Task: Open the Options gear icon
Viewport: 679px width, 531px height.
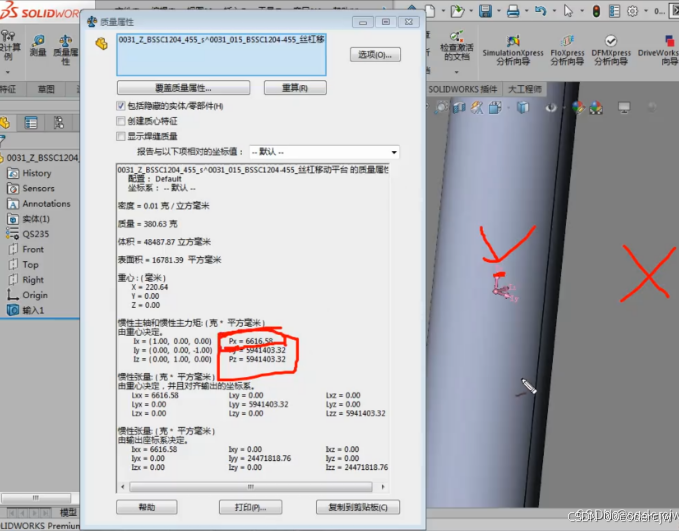Action: point(633,11)
